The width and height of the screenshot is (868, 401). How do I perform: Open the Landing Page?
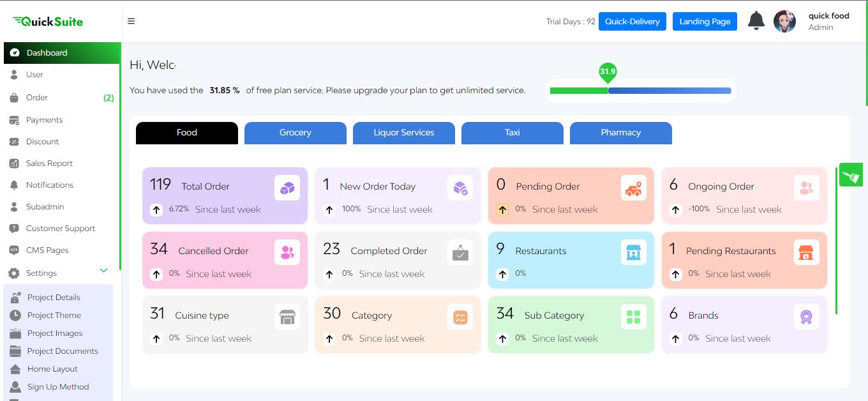coord(705,20)
